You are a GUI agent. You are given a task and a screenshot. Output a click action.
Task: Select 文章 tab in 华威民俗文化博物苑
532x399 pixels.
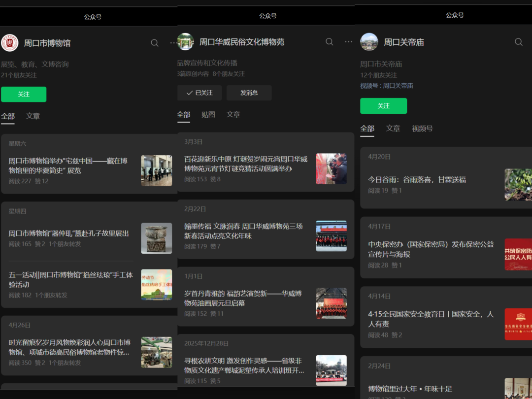233,115
